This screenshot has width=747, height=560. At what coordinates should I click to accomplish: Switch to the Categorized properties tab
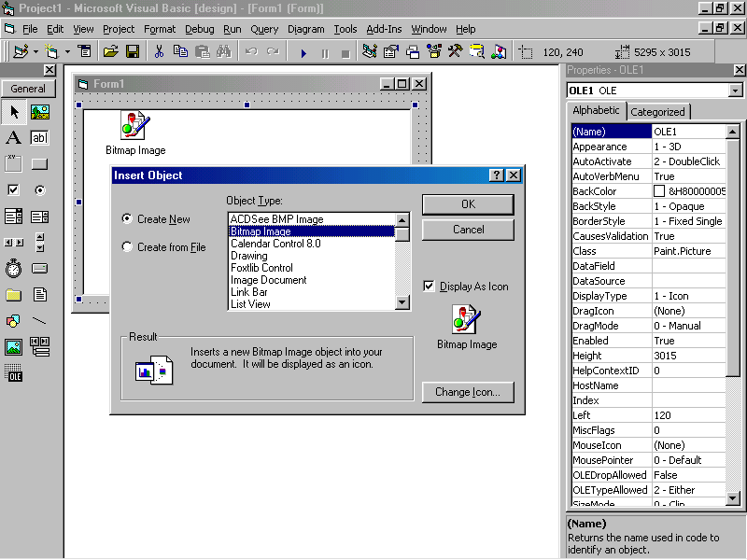[657, 112]
